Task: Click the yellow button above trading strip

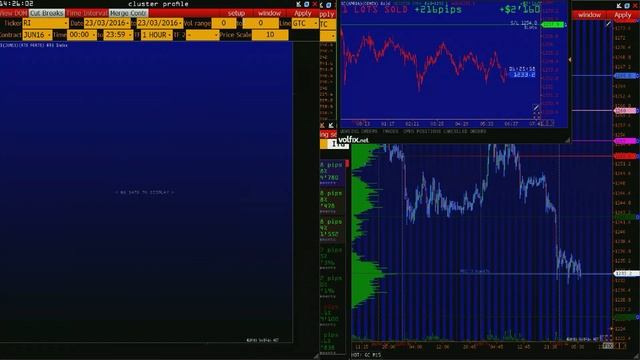Action: pyautogui.click(x=324, y=144)
